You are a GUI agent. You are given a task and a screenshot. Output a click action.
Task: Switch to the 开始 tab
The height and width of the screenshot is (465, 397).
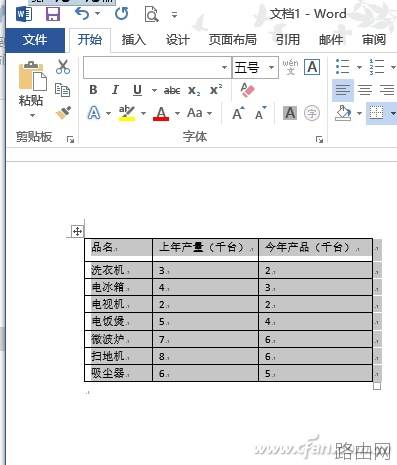[x=90, y=40]
